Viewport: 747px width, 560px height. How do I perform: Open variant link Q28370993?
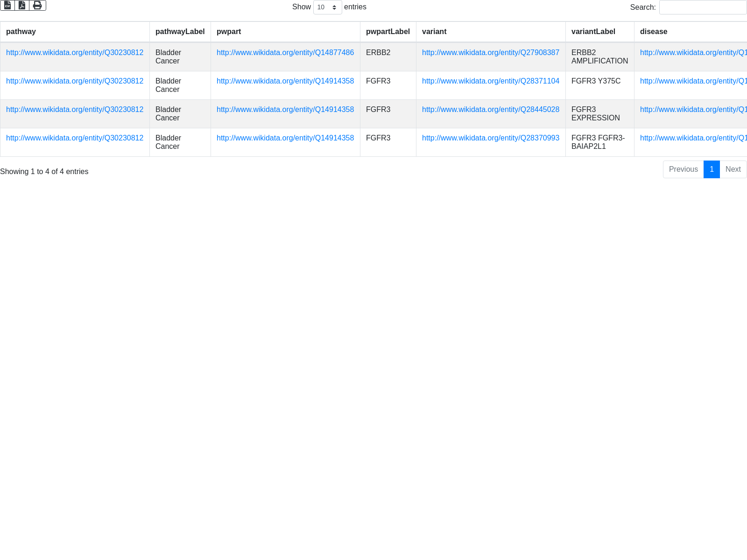click(490, 138)
